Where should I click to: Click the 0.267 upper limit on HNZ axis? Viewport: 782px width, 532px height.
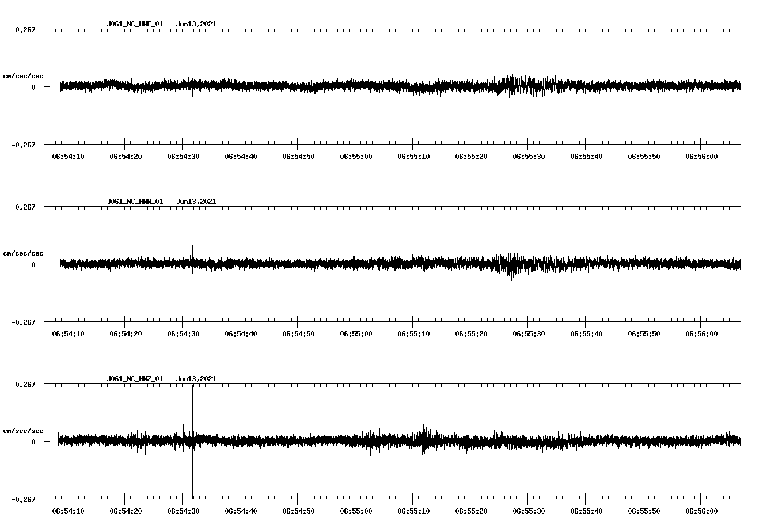[25, 384]
